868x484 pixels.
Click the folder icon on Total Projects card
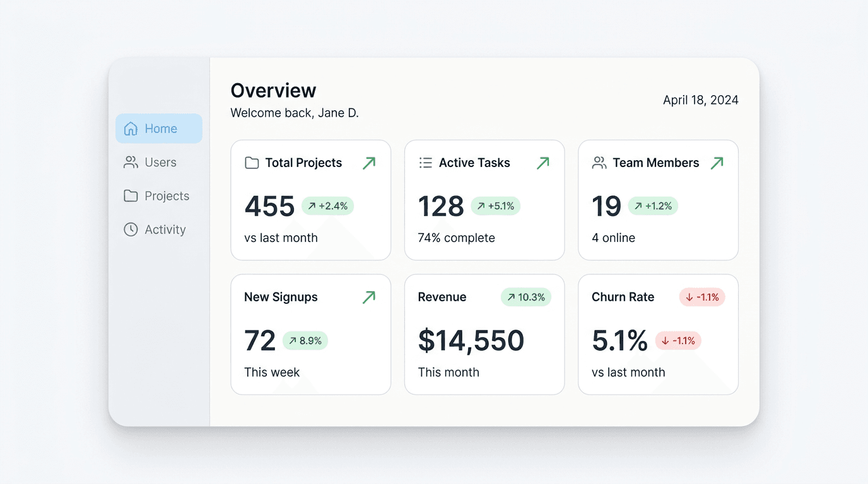[252, 163]
